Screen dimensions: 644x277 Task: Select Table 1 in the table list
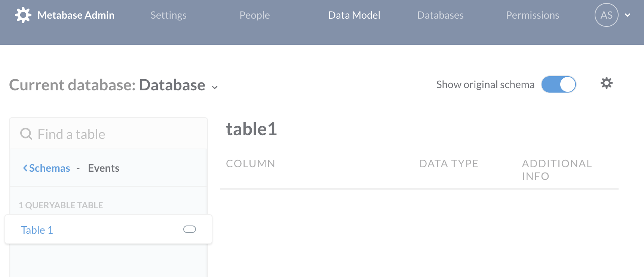tap(37, 230)
